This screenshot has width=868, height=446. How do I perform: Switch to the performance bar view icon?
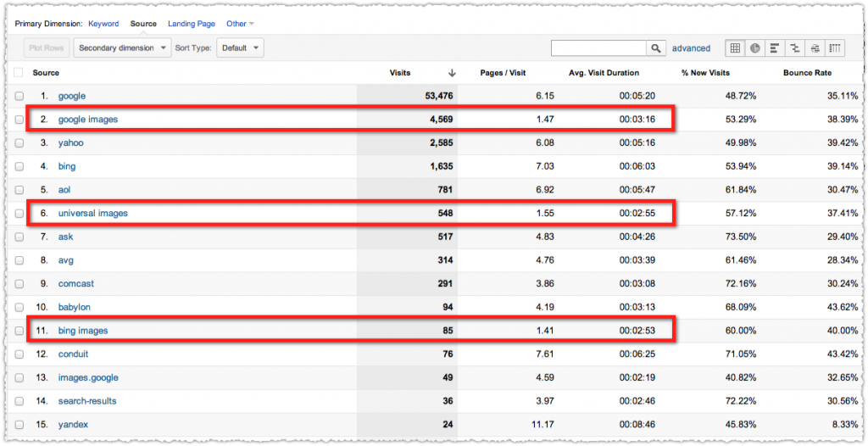point(775,48)
